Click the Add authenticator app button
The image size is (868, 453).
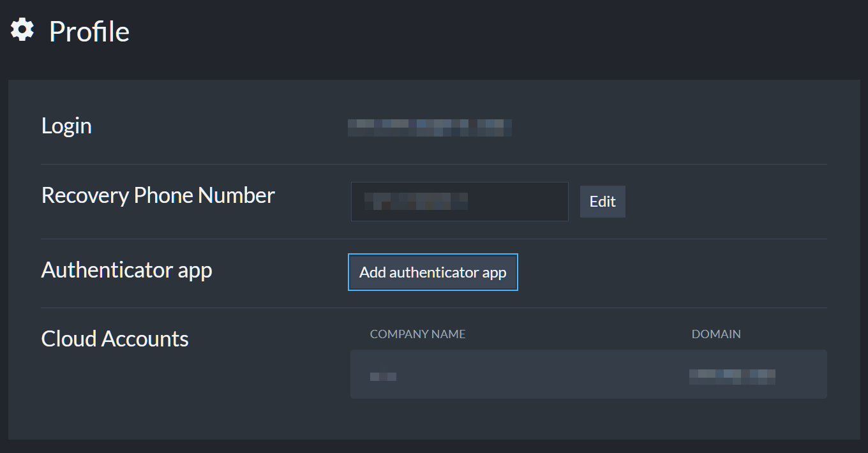433,272
